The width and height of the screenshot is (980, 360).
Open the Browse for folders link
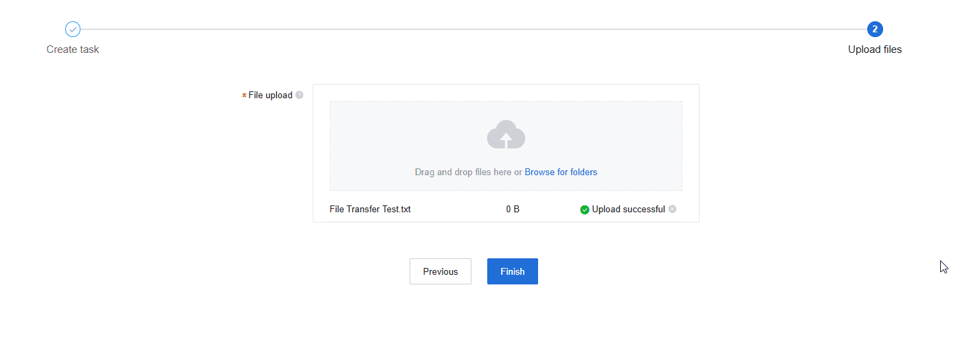coord(561,172)
